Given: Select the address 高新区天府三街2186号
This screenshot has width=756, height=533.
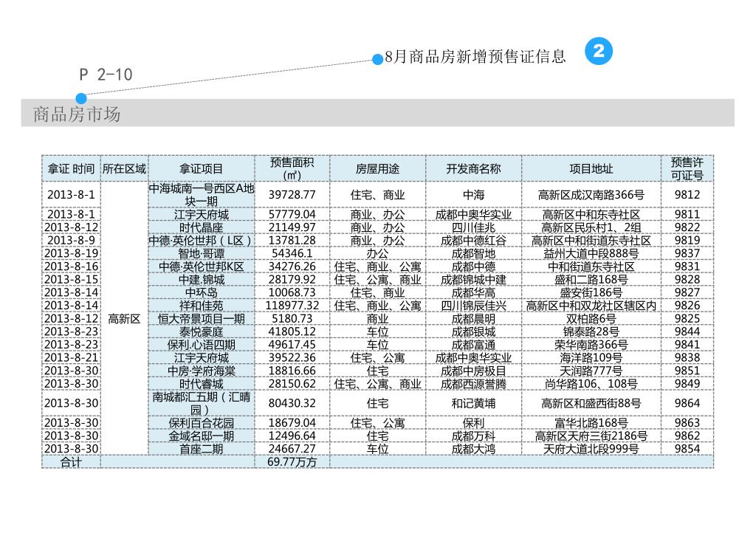Looking at the screenshot, I should [591, 436].
